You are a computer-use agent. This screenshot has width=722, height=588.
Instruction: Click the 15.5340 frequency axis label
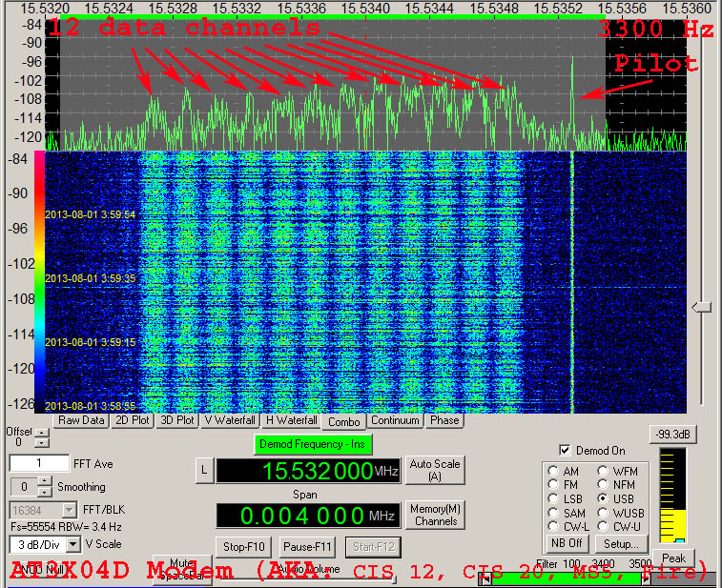[365, 8]
